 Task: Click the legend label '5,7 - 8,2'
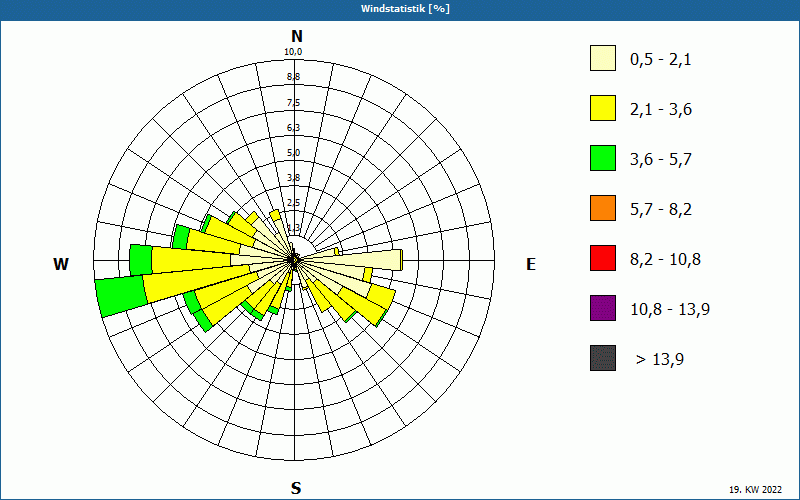(x=661, y=210)
